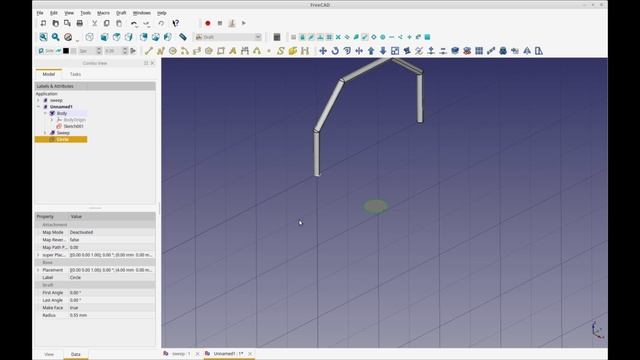Click the Fit Selection magnifier icon
The image size is (640, 360).
(x=56, y=37)
